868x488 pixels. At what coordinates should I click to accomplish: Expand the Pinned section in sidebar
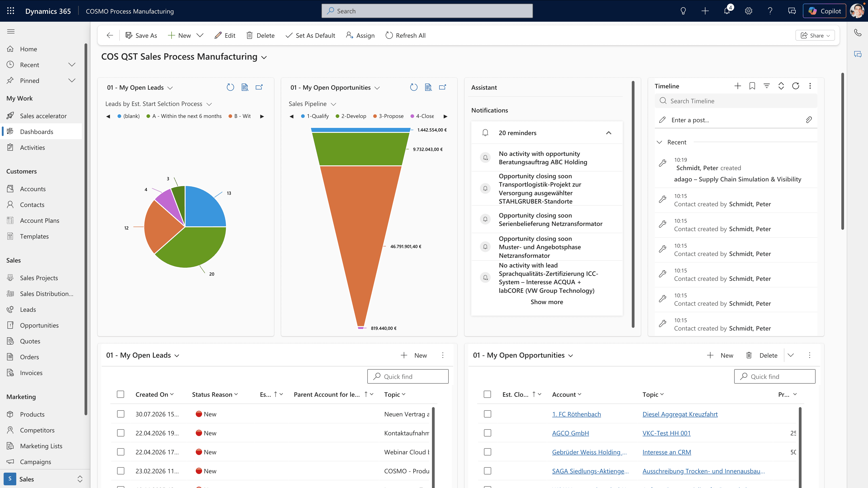click(x=72, y=80)
